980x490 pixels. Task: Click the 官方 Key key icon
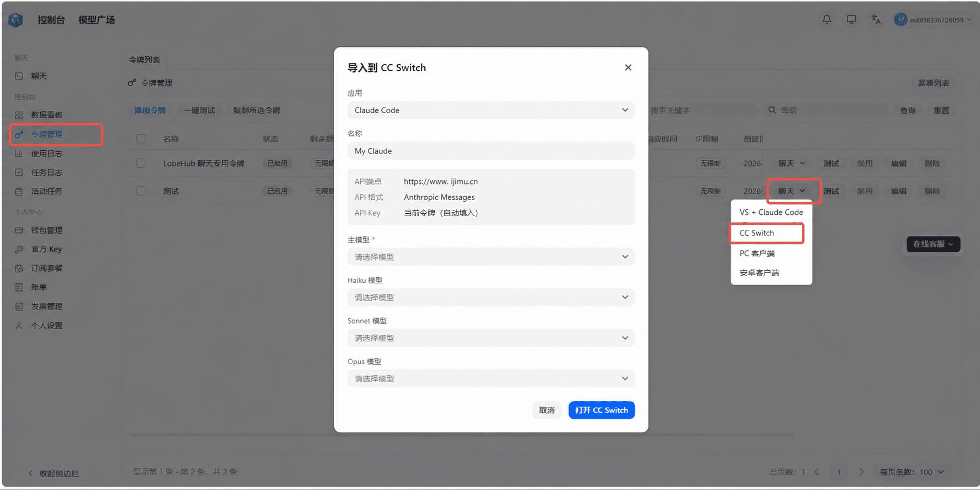click(19, 249)
